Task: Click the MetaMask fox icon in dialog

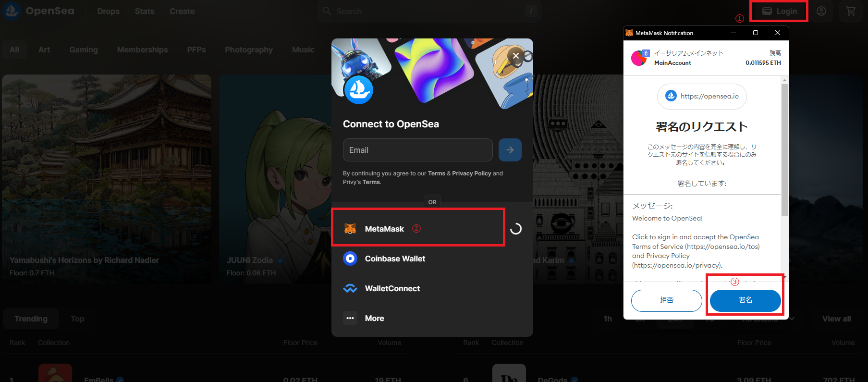Action: (350, 229)
